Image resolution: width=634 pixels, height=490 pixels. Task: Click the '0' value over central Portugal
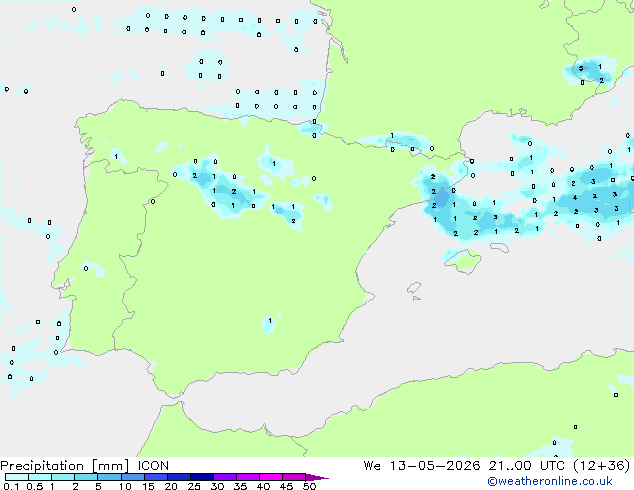pos(86,268)
